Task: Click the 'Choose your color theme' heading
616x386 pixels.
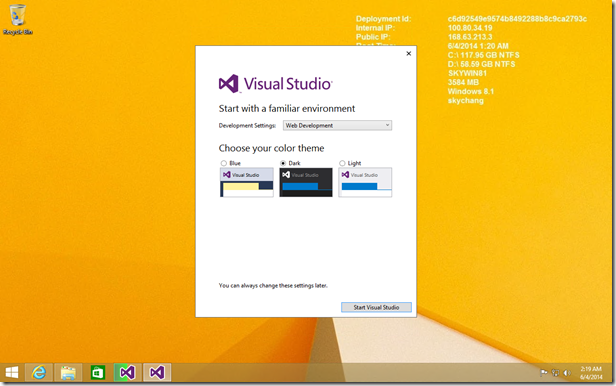Action: click(271, 148)
